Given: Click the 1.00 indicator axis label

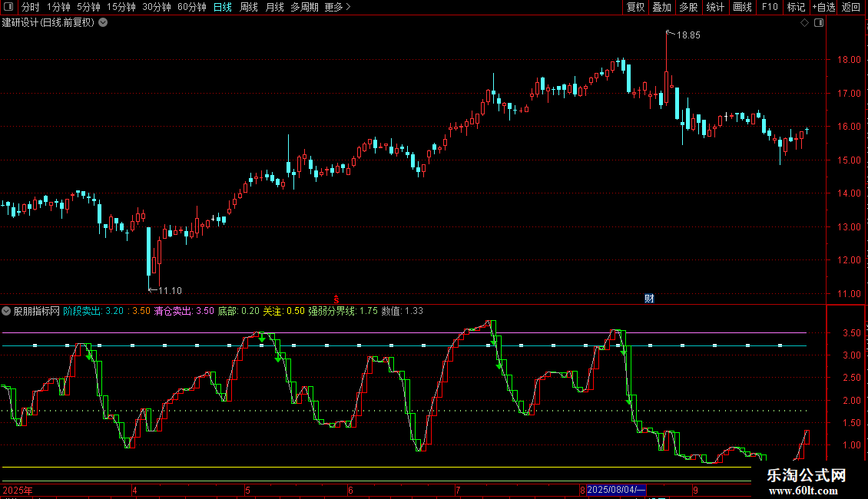Looking at the screenshot, I should click(x=851, y=444).
